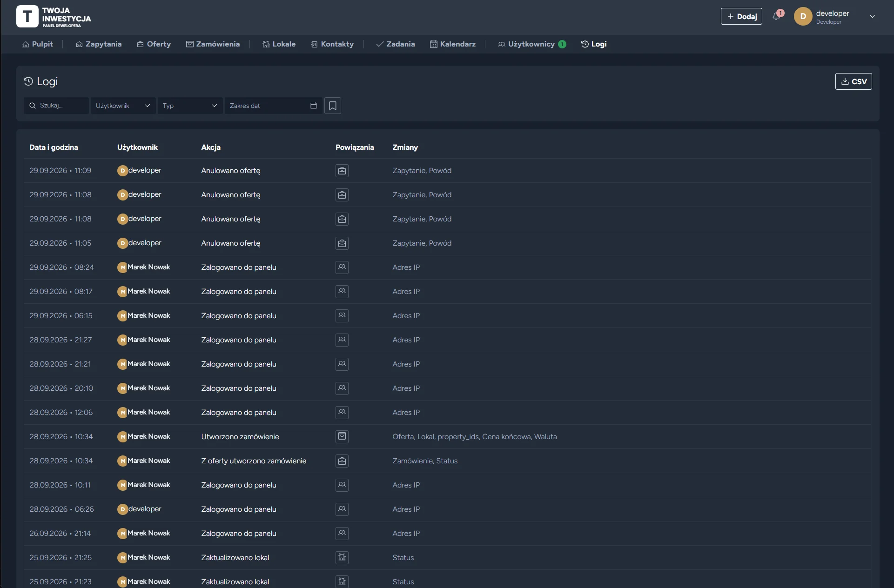Open related offer icon for 29.09.2026 11:05 row

pos(342,243)
